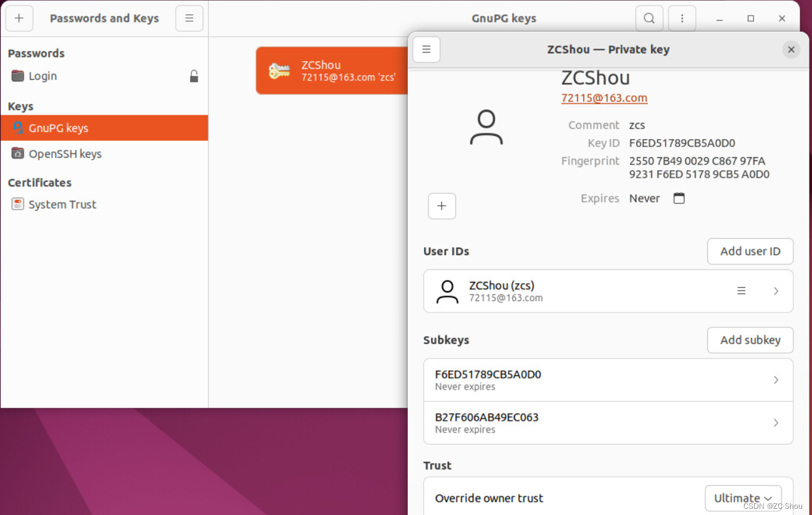Click the System Trust certificate icon

point(17,205)
